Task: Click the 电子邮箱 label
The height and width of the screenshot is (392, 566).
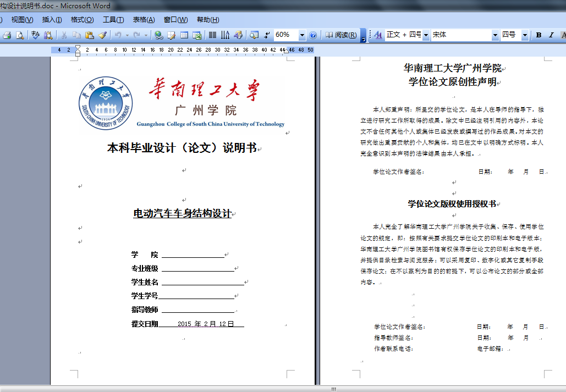Action: tap(490, 349)
